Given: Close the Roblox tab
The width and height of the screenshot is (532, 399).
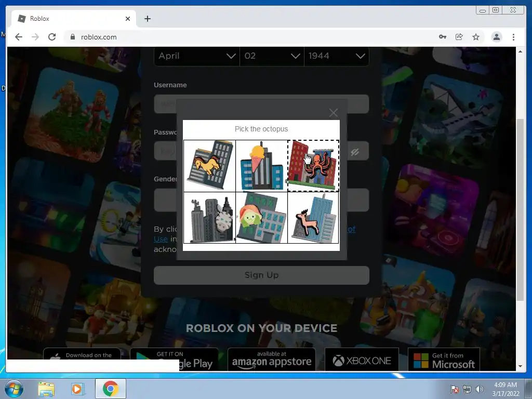Looking at the screenshot, I should (128, 19).
